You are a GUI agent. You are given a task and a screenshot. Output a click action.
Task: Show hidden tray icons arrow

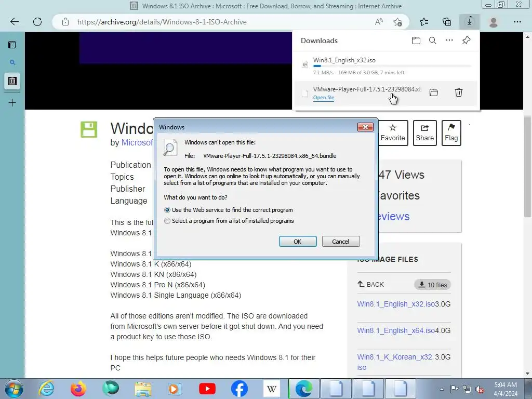pos(442,389)
